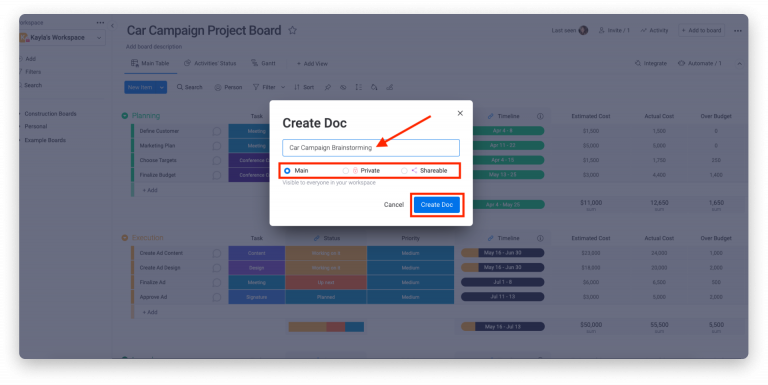Click the document name input field
The width and height of the screenshot is (768, 385).
coord(371,147)
